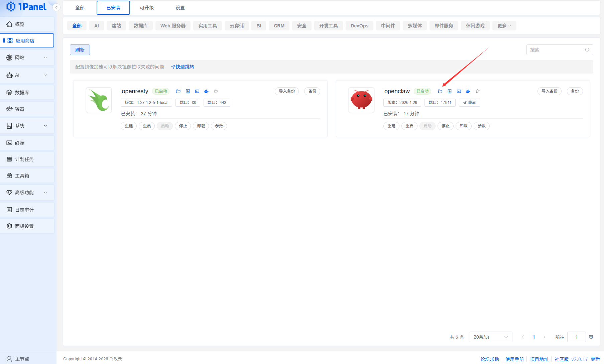The image size is (604, 364).
Task: Favorite openclaw with the star icon
Action: pos(478,91)
